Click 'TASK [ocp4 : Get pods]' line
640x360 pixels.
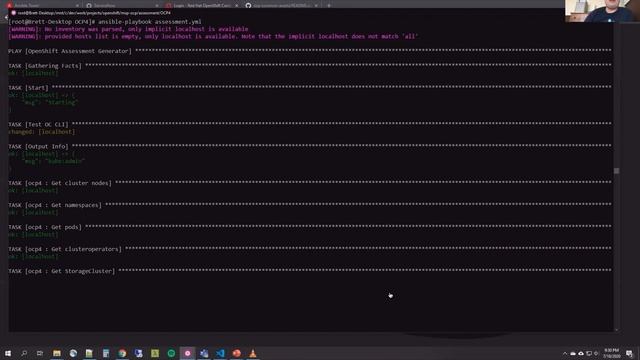tap(45, 227)
